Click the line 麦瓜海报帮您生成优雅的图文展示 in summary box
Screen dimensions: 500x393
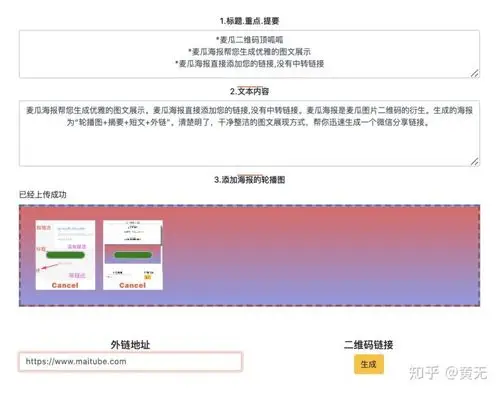pos(249,52)
